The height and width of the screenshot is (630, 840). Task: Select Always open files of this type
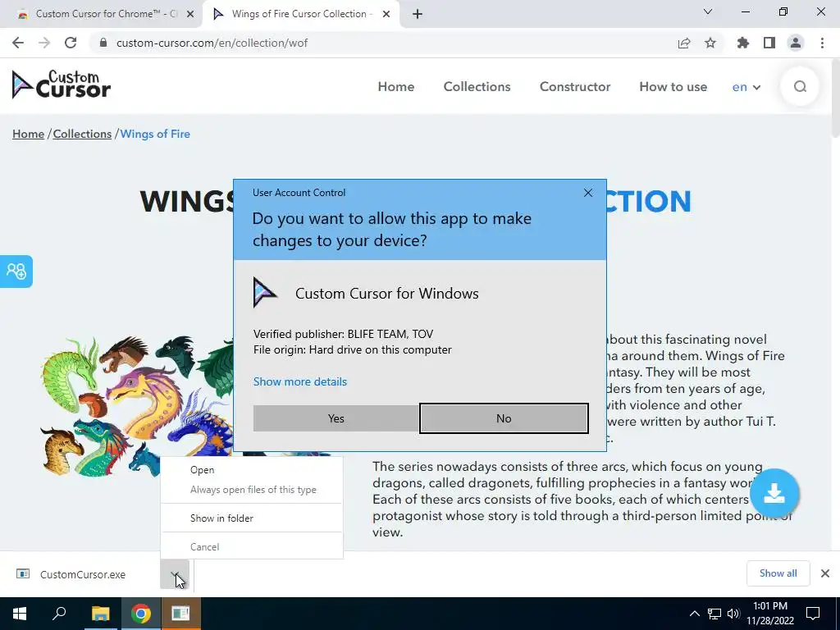coord(252,490)
